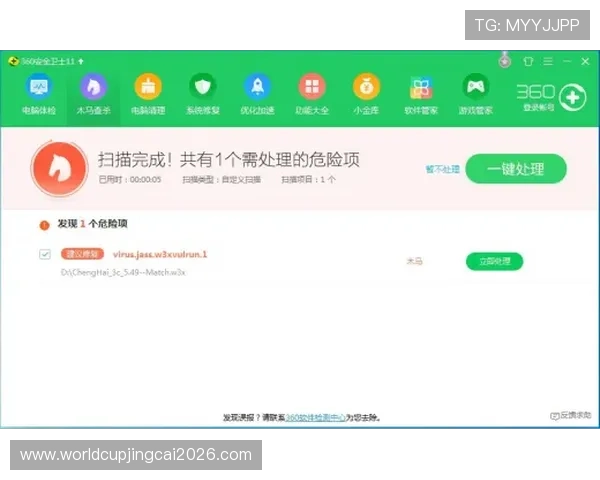Click the file path D:\ChengHai_3c_5.49--Match.w3x
This screenshot has height=480, width=600.
pos(123,273)
